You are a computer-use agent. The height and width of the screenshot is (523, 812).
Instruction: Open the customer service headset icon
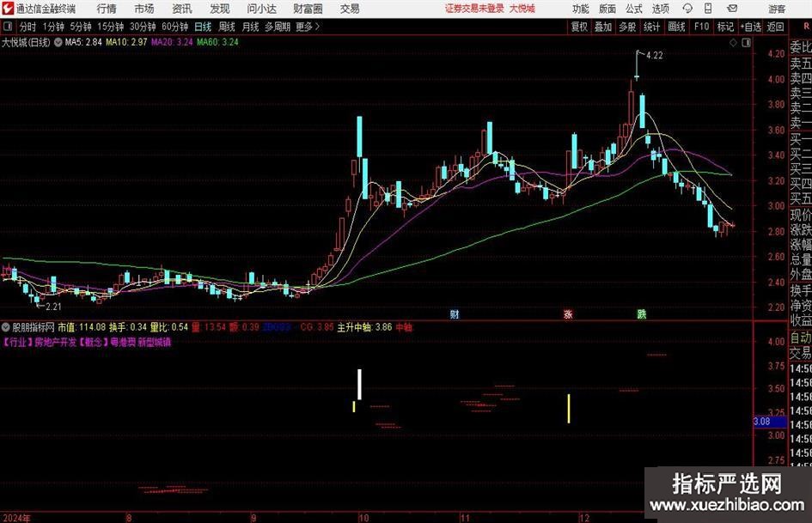tap(687, 9)
